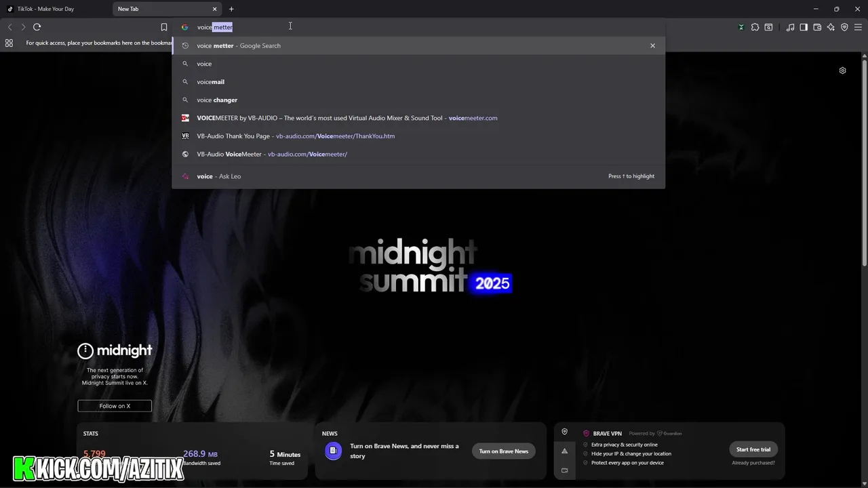
Task: Click Turn on Brave News button
Action: pos(503,451)
